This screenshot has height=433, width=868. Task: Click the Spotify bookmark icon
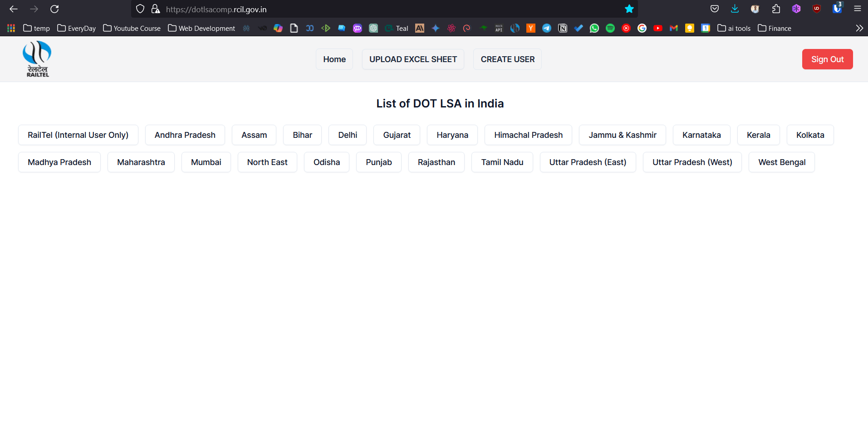[610, 28]
